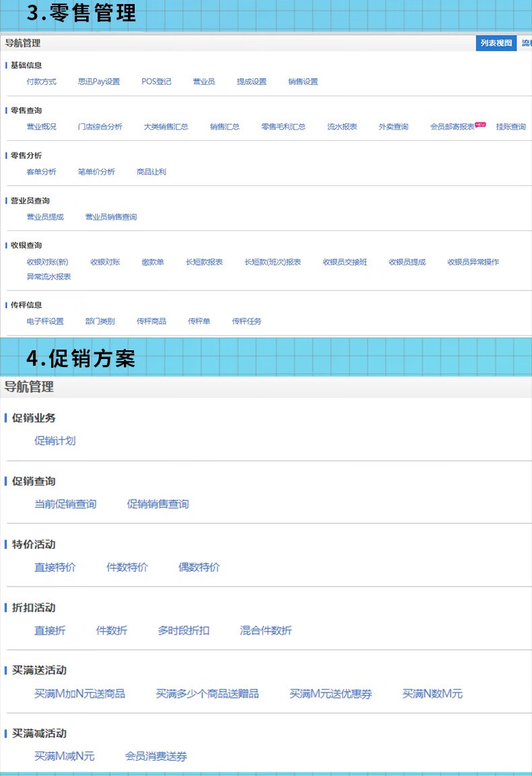Go to 收银员交接班
The height and width of the screenshot is (776, 532).
tap(345, 262)
